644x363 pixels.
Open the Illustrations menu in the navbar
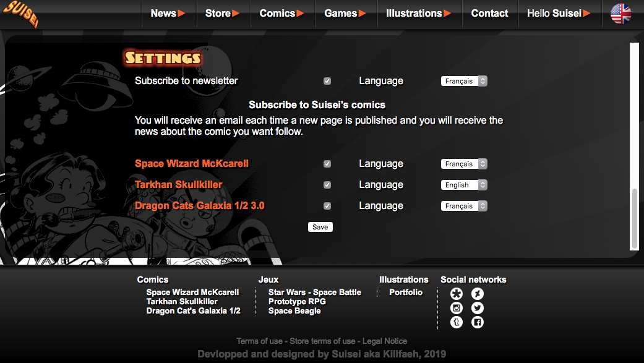click(419, 13)
